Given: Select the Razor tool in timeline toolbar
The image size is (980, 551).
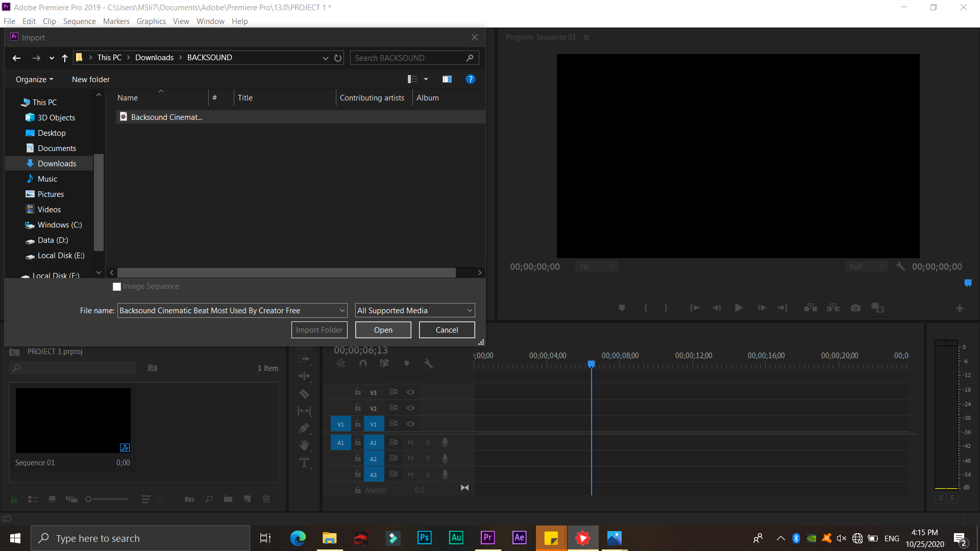Looking at the screenshot, I should coord(304,394).
